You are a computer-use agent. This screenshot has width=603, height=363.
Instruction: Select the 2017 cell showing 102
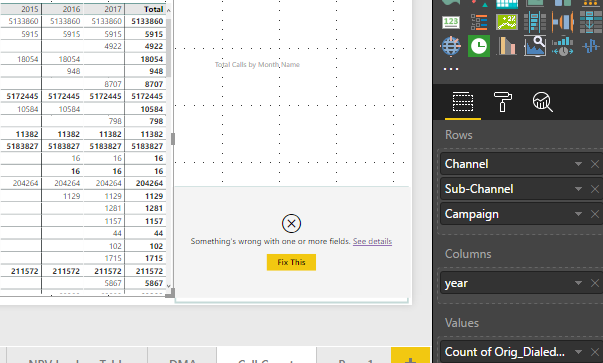pyautogui.click(x=115, y=246)
